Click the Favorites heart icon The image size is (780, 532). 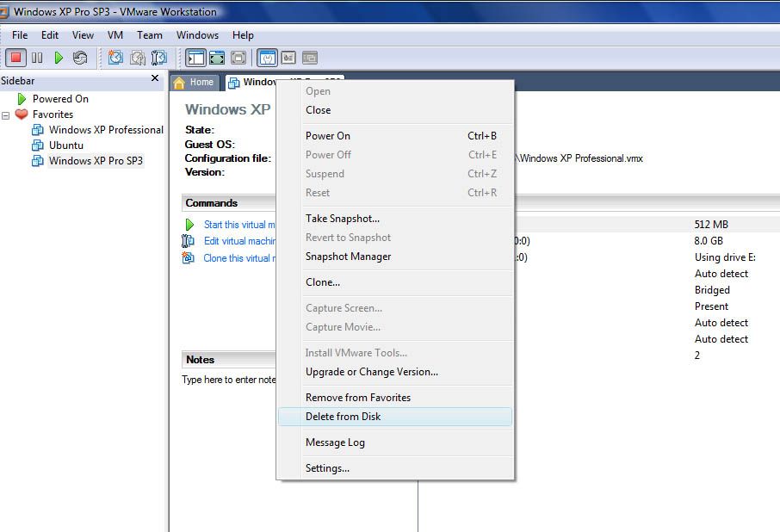click(22, 114)
